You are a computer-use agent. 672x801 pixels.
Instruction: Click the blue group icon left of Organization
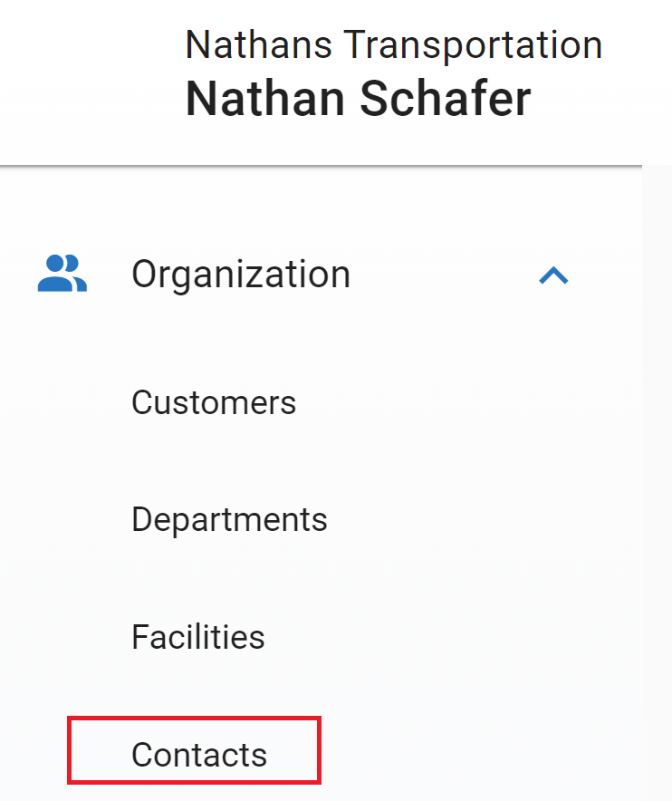(x=62, y=274)
